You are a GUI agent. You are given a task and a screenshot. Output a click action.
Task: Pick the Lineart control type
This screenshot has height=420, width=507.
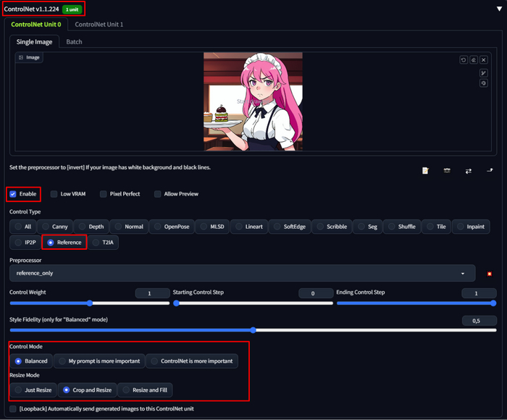click(x=249, y=227)
